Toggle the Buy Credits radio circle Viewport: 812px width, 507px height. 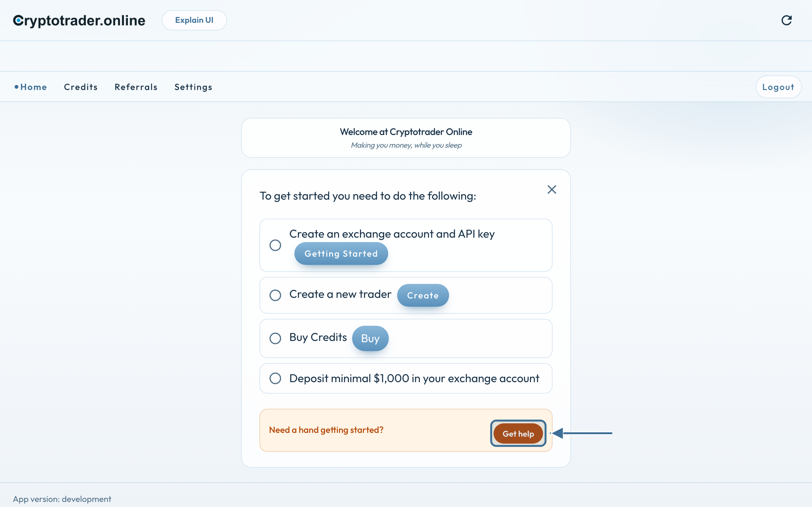click(x=275, y=338)
